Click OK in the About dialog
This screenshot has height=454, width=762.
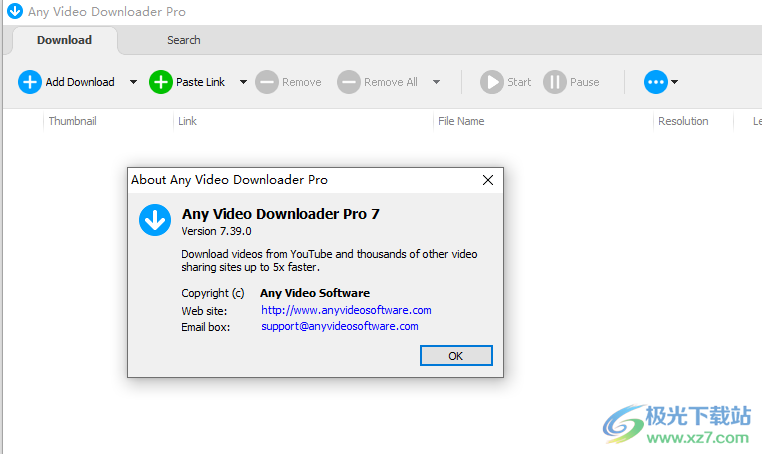click(456, 356)
